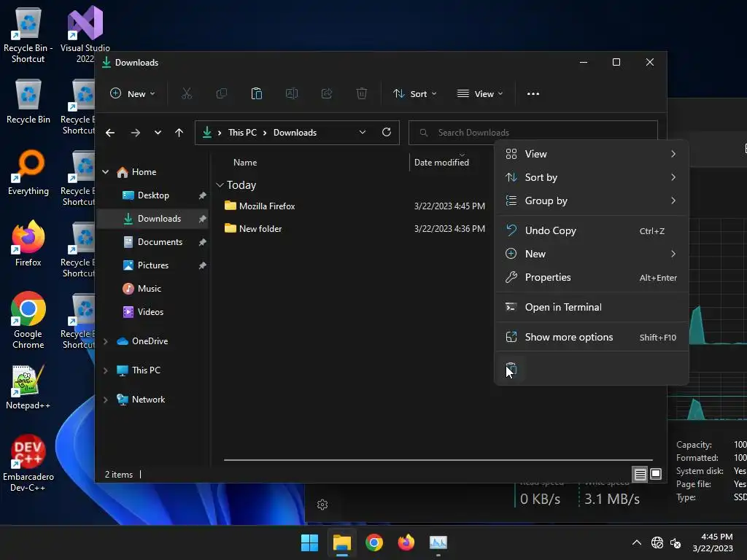Go forward with the right arrow
Viewport: 747px width, 560px height.
tap(135, 133)
